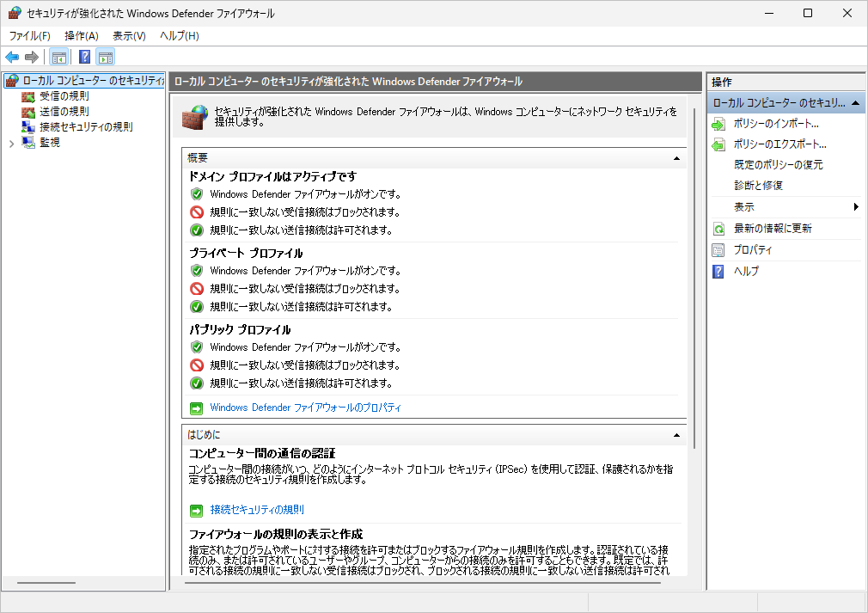
Task: Click the center pane vertical scrollbar
Action: [x=694, y=277]
